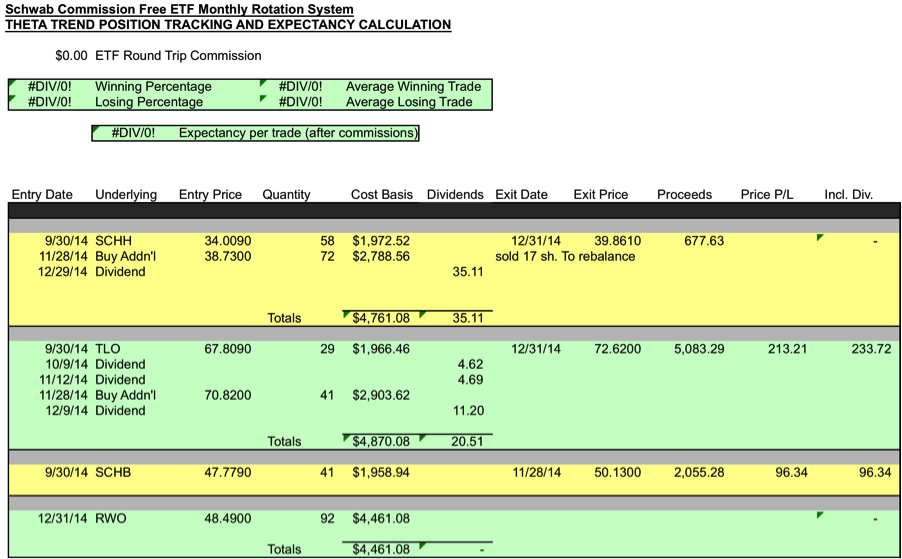The image size is (902, 559).
Task: Select the entry price 70.8200 cell
Action: tap(228, 396)
